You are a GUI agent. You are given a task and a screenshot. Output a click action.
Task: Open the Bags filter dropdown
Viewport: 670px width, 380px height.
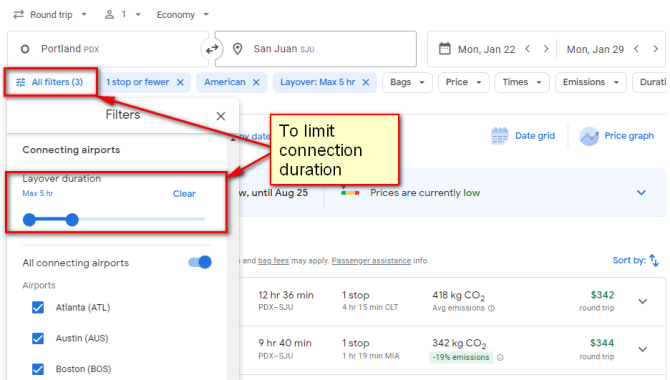[x=407, y=82]
